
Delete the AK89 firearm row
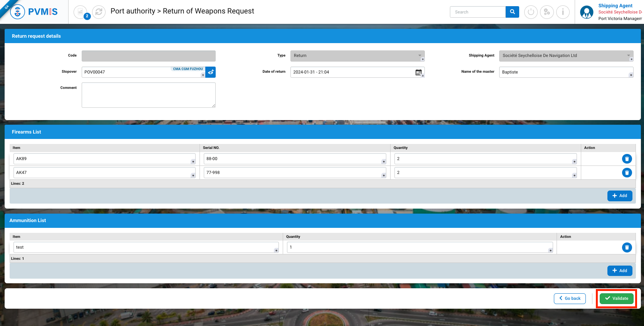(x=627, y=159)
